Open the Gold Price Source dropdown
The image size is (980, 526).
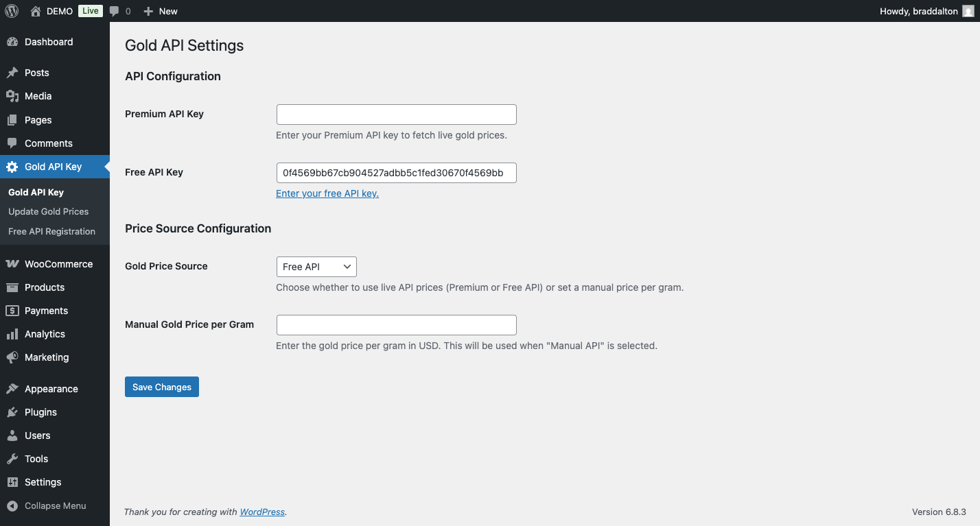(316, 267)
